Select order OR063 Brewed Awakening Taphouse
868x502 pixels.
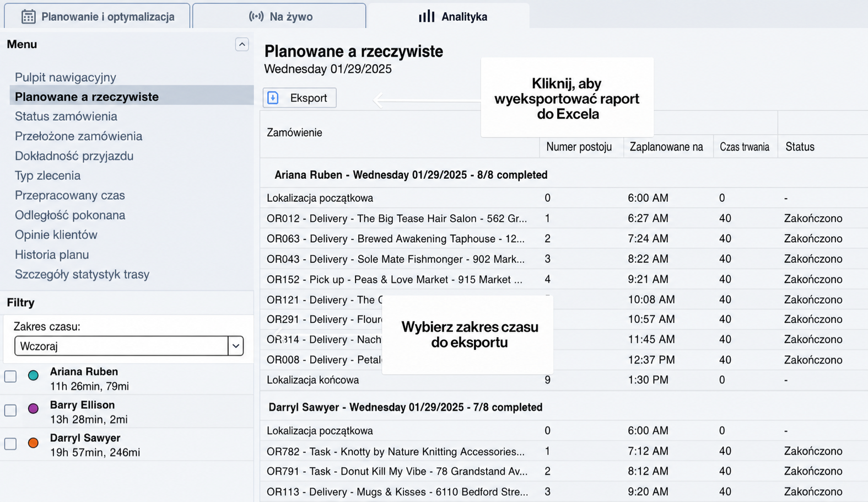(x=396, y=239)
